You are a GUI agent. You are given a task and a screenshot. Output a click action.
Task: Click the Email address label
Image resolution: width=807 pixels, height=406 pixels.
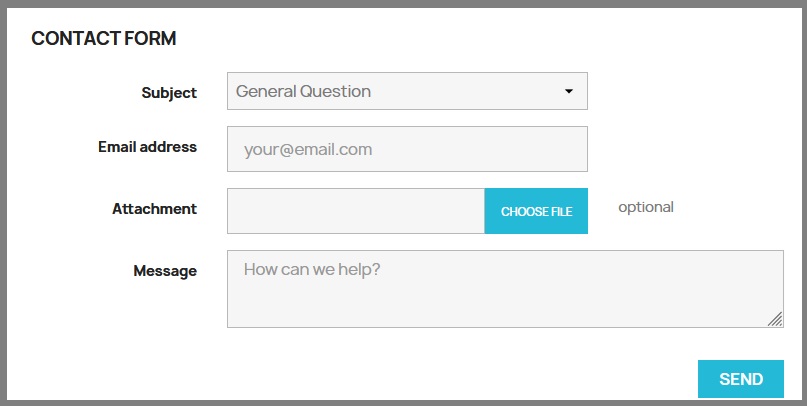(x=147, y=146)
